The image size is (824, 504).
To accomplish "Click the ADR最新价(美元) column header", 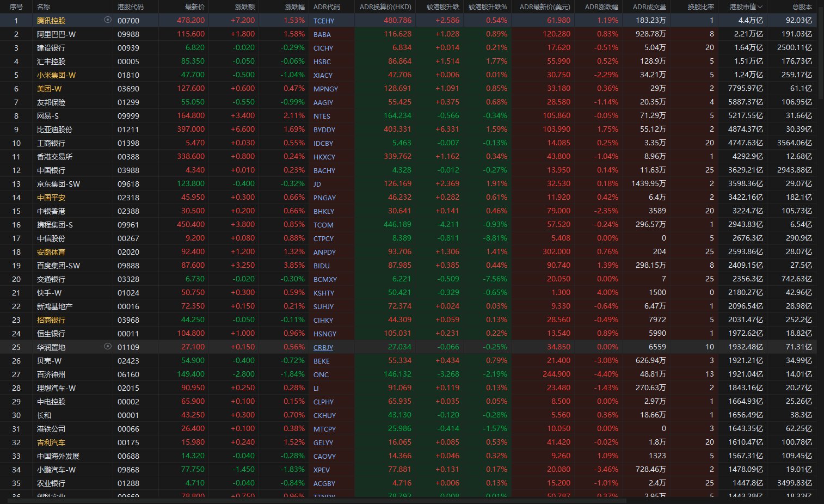I will (x=545, y=7).
